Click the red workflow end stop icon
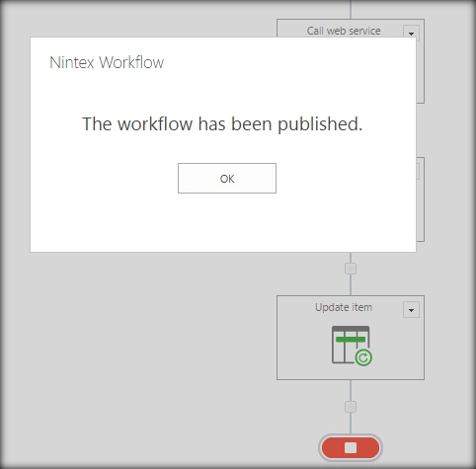476x469 pixels. [x=351, y=447]
